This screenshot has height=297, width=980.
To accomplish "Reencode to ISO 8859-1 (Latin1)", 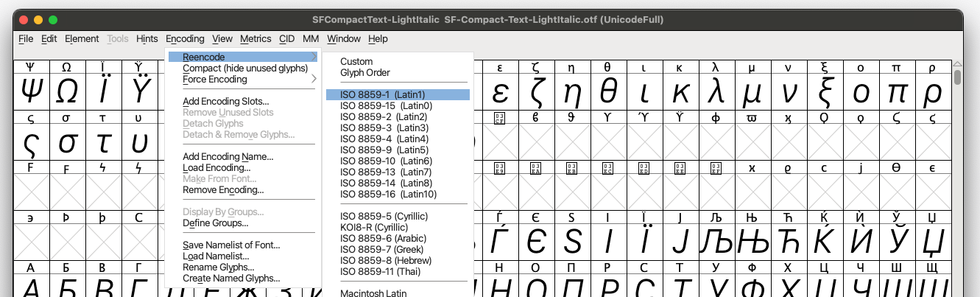I will [x=398, y=94].
